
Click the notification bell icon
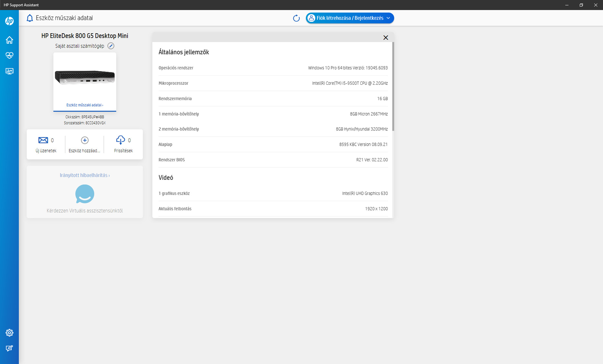(30, 18)
